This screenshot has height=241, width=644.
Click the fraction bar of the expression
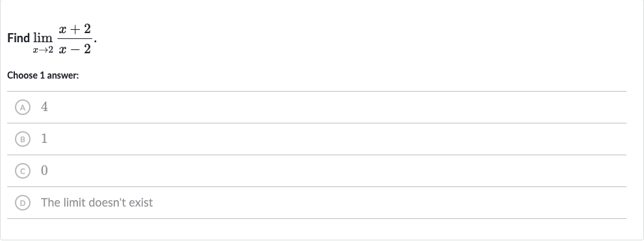[75, 39]
